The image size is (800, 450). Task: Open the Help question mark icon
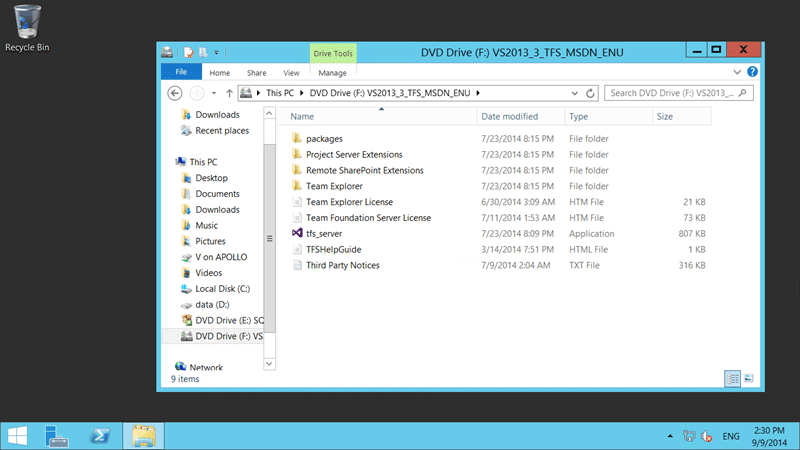point(752,72)
